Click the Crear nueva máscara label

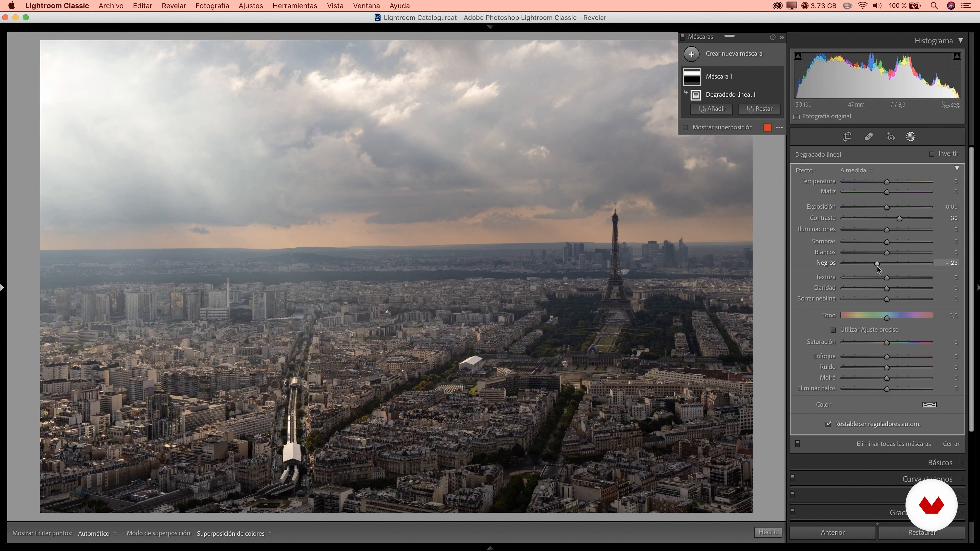coord(734,54)
